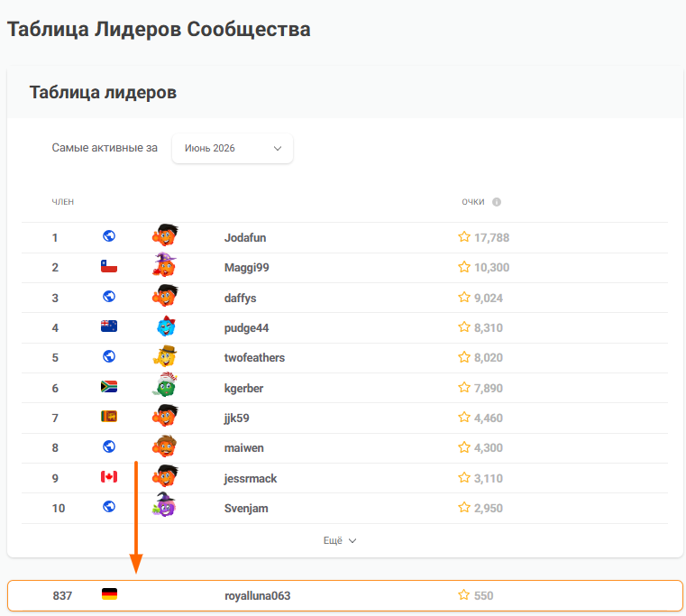
Task: Click the rank number 837
Action: pyautogui.click(x=62, y=596)
